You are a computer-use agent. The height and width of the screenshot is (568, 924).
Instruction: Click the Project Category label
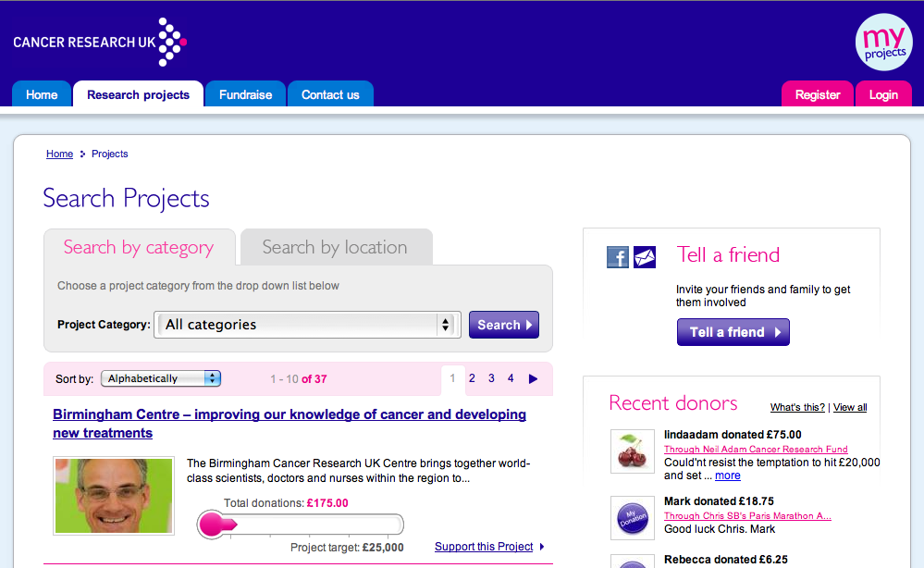coord(104,325)
